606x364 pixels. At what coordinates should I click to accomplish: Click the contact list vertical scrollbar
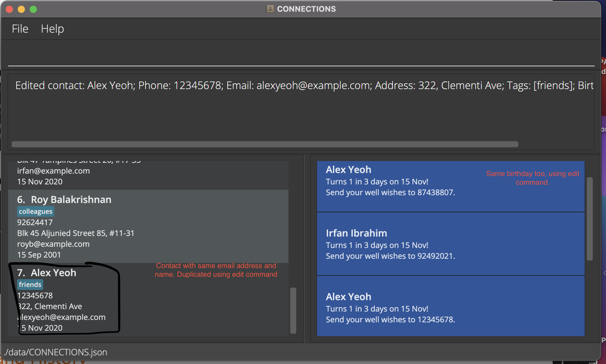click(x=293, y=310)
